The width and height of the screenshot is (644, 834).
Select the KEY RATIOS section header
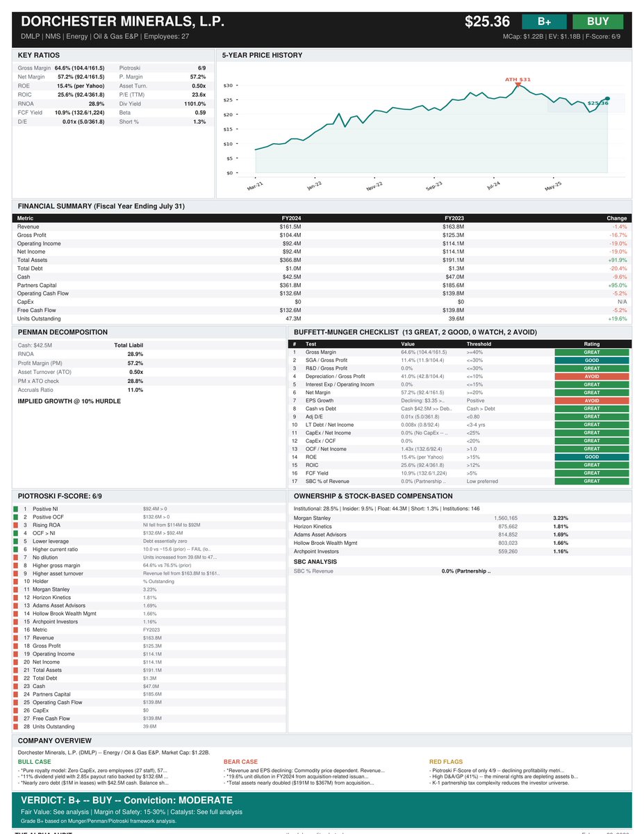(39, 55)
